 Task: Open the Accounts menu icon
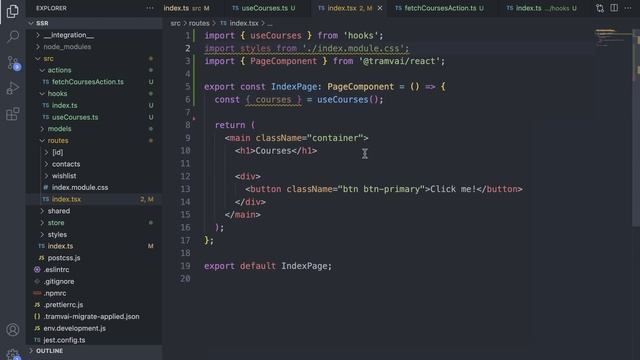13,329
